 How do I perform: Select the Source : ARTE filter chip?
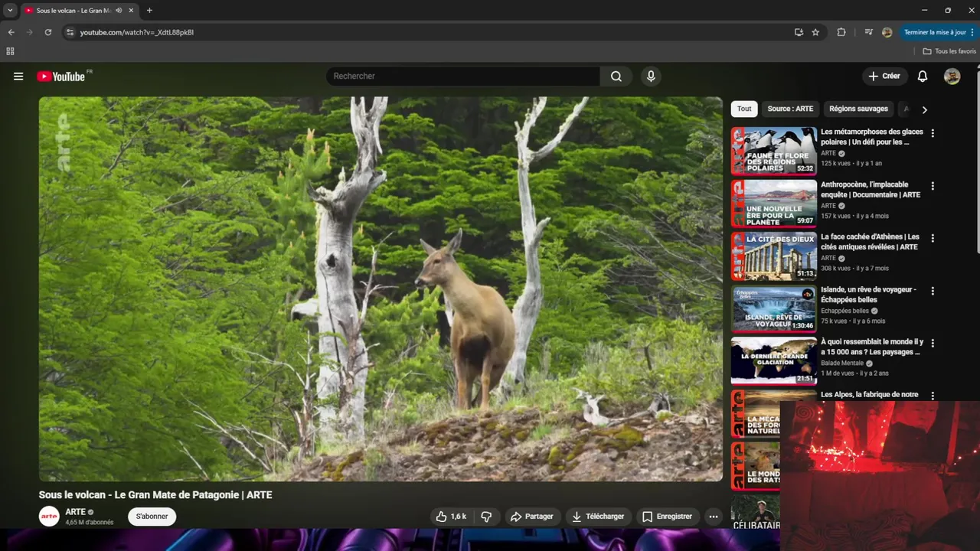(790, 109)
